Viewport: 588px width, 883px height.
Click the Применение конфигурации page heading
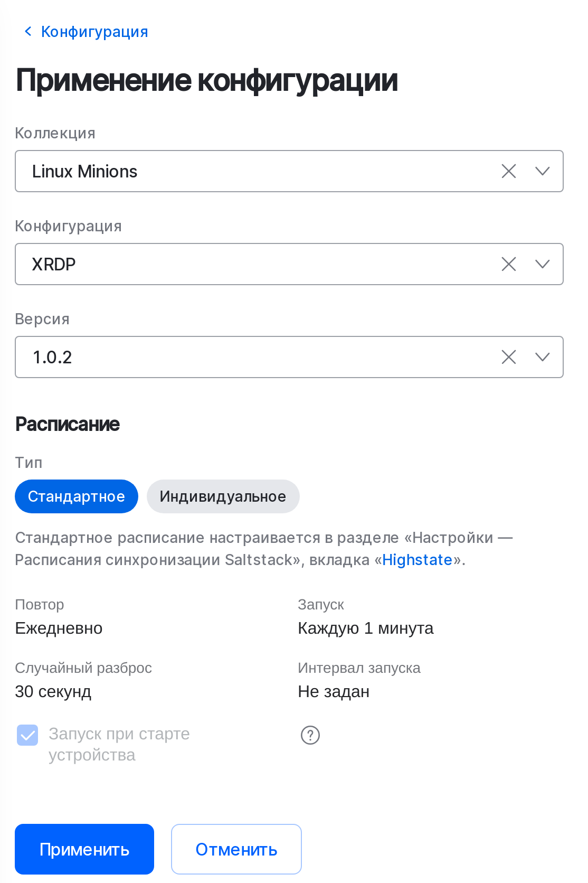pyautogui.click(x=206, y=80)
